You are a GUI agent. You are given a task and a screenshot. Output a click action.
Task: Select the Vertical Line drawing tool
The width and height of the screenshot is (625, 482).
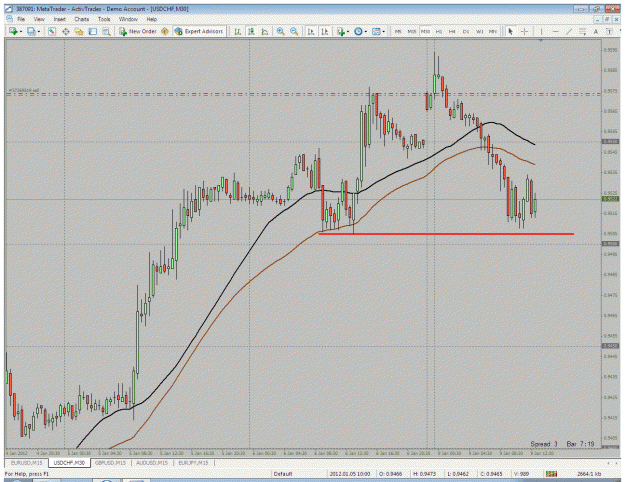pyautogui.click(x=541, y=31)
